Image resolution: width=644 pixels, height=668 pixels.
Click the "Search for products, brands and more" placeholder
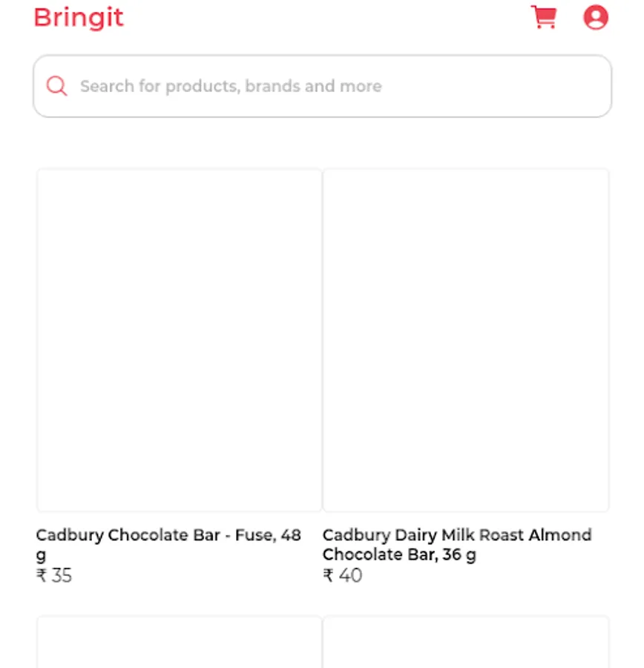click(x=231, y=86)
